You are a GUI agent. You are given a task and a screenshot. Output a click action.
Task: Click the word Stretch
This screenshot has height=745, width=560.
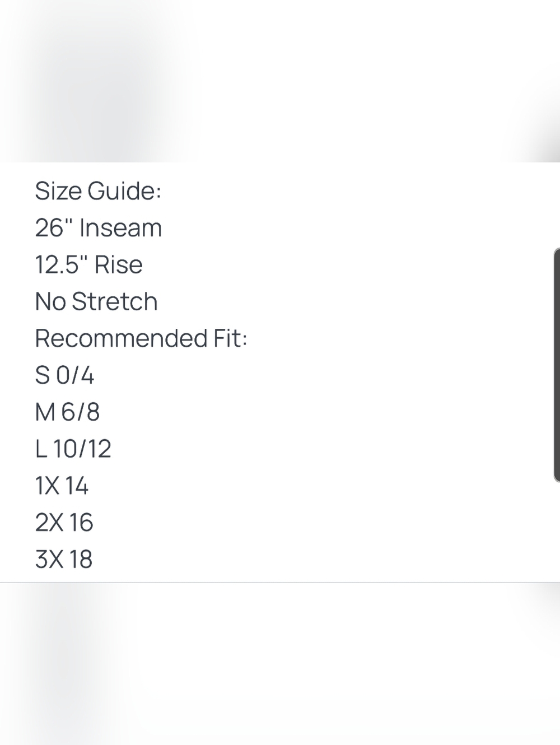click(115, 302)
